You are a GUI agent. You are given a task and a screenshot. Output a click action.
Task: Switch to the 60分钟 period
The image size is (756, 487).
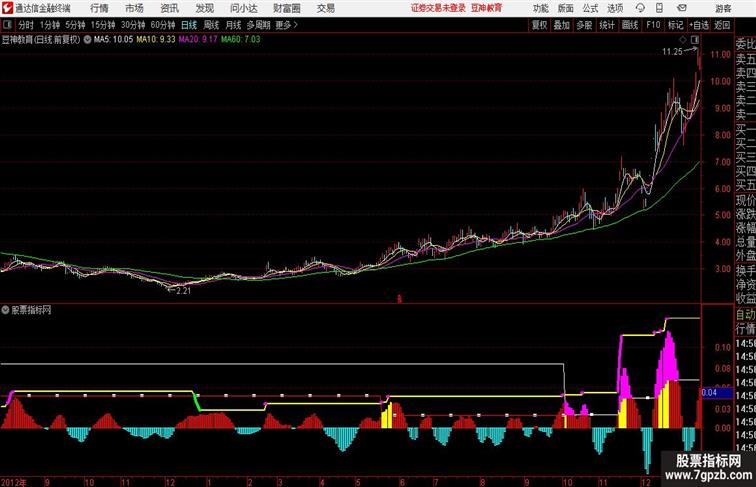coord(162,25)
